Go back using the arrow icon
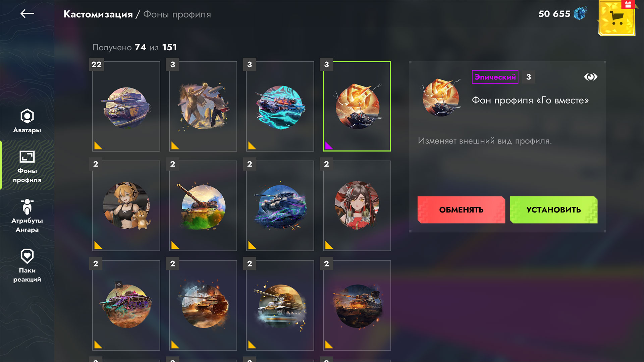This screenshot has width=644, height=362. [x=27, y=14]
